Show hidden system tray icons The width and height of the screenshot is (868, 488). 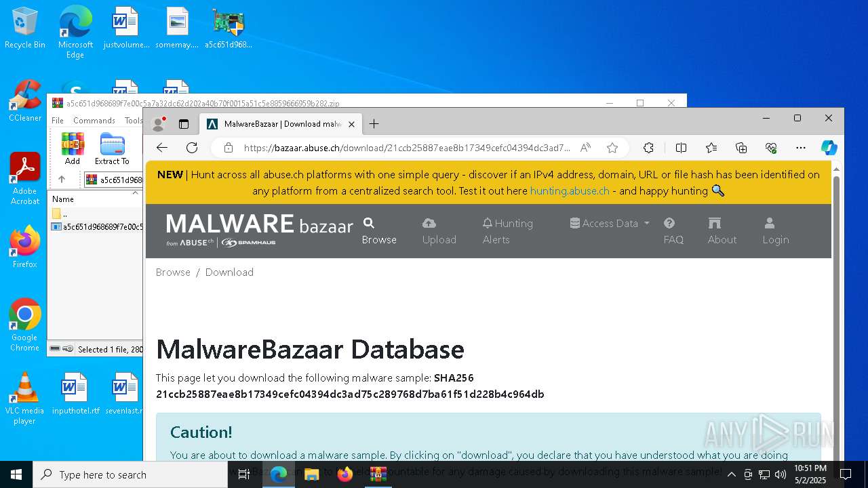click(x=731, y=474)
